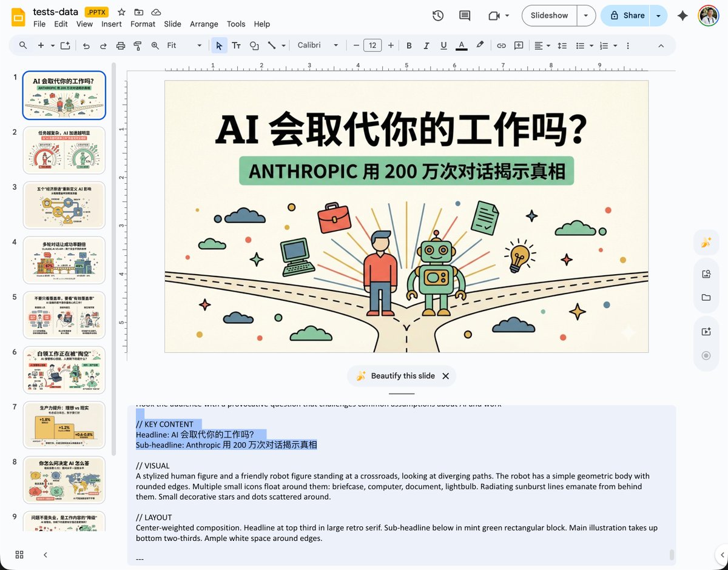Toggle bold formatting

point(409,45)
